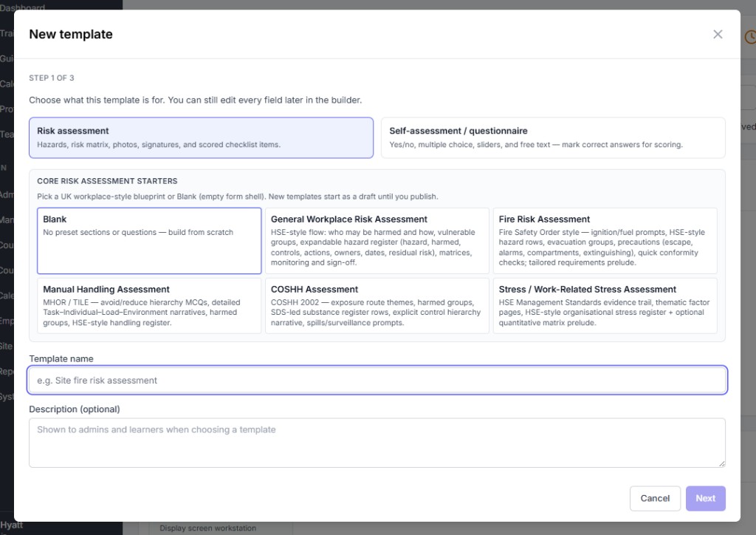This screenshot has width=756, height=535.
Task: Click the Description (optional) text area
Action: [377, 443]
